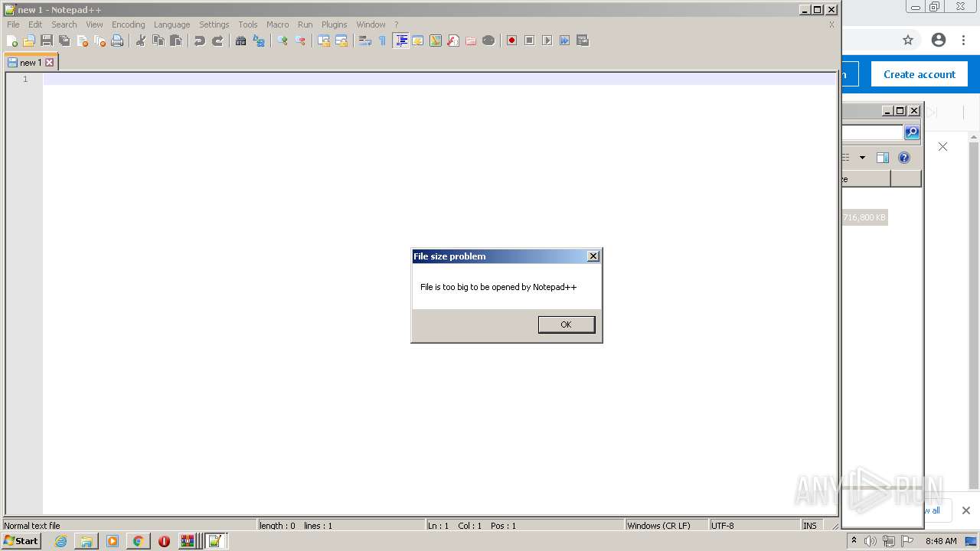980x551 pixels.
Task: Click the Open file toolbar icon
Action: (29, 41)
